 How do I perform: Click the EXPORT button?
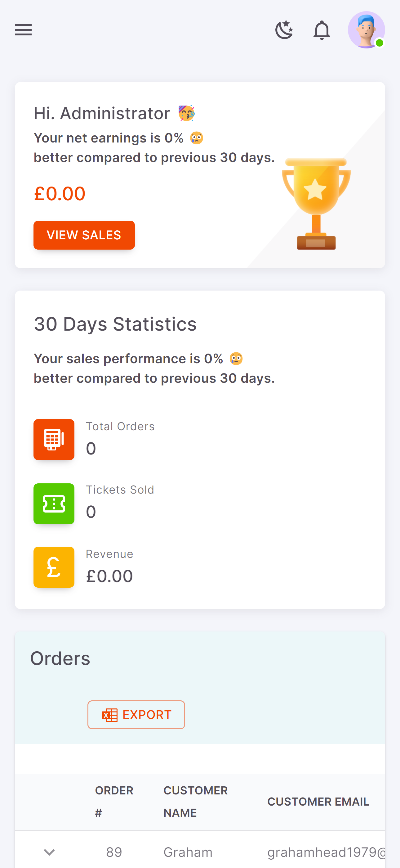coord(136,715)
